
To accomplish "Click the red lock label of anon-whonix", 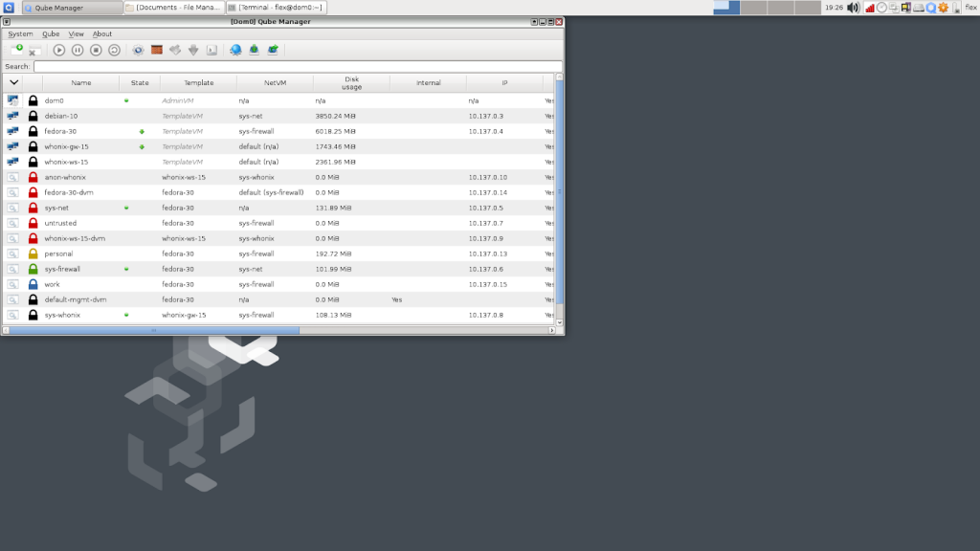I will coord(33,177).
